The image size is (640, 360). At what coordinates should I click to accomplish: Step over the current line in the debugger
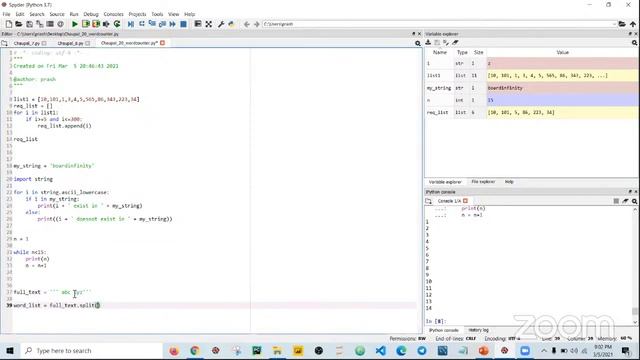(142, 24)
